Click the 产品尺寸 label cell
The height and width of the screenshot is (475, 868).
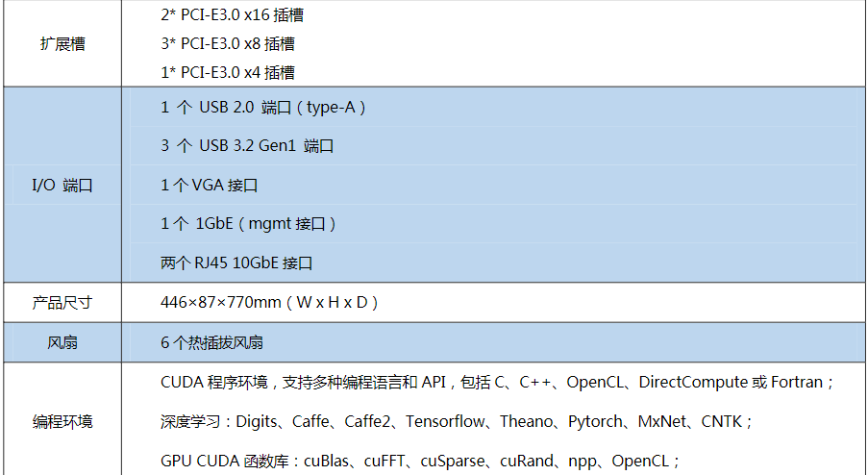coord(62,303)
